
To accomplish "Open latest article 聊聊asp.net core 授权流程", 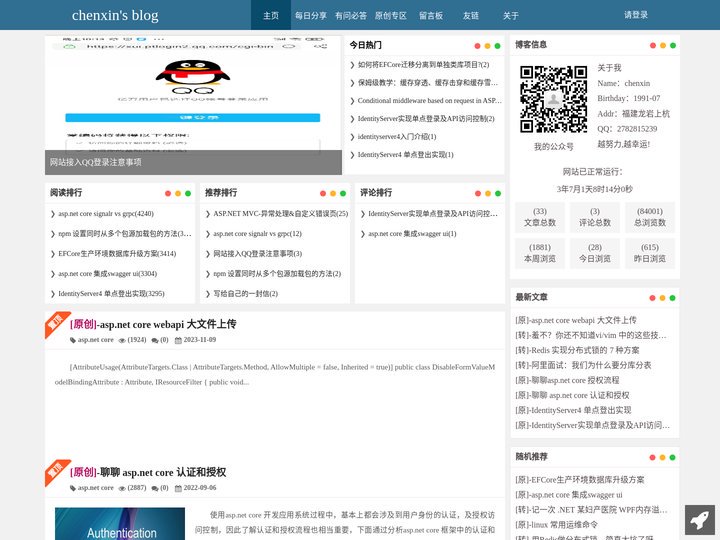I will [567, 381].
